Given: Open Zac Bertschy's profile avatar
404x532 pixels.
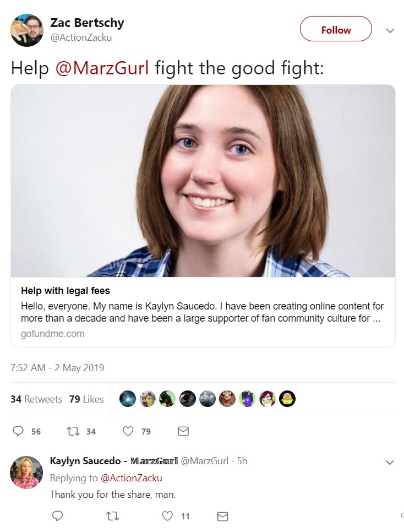Looking at the screenshot, I should (x=27, y=30).
